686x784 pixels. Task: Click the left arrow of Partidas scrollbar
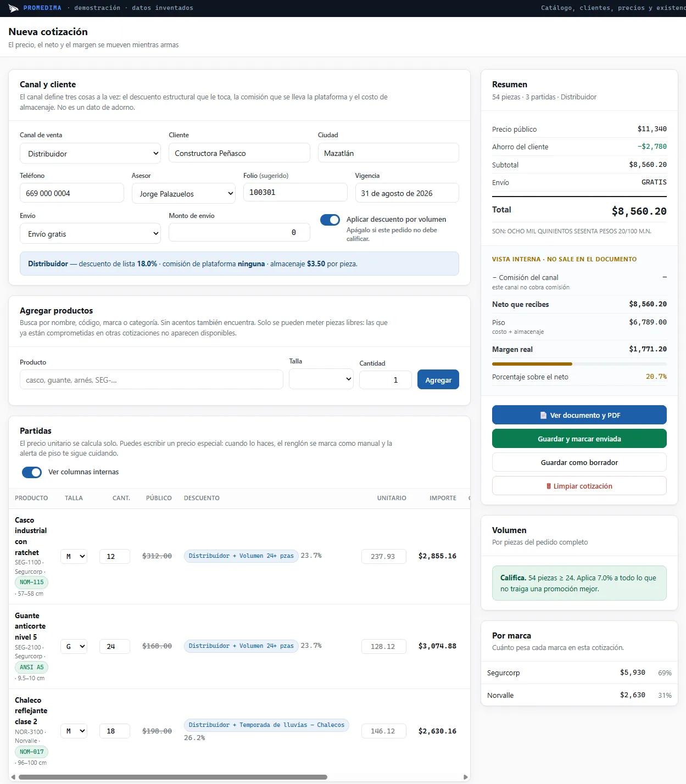click(x=13, y=777)
